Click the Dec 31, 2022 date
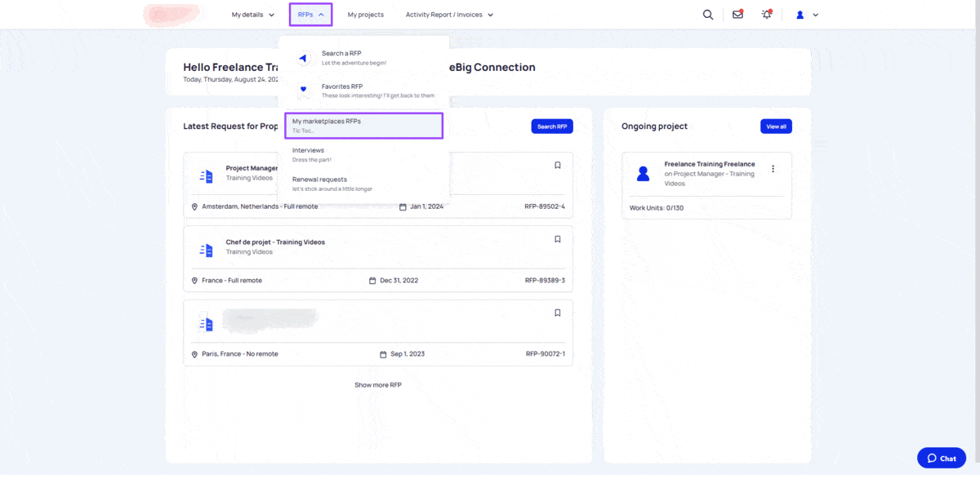The height and width of the screenshot is (479, 980). click(399, 281)
